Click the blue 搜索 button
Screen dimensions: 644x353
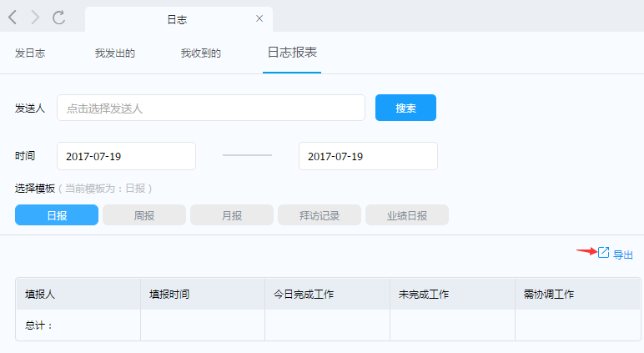[x=405, y=108]
